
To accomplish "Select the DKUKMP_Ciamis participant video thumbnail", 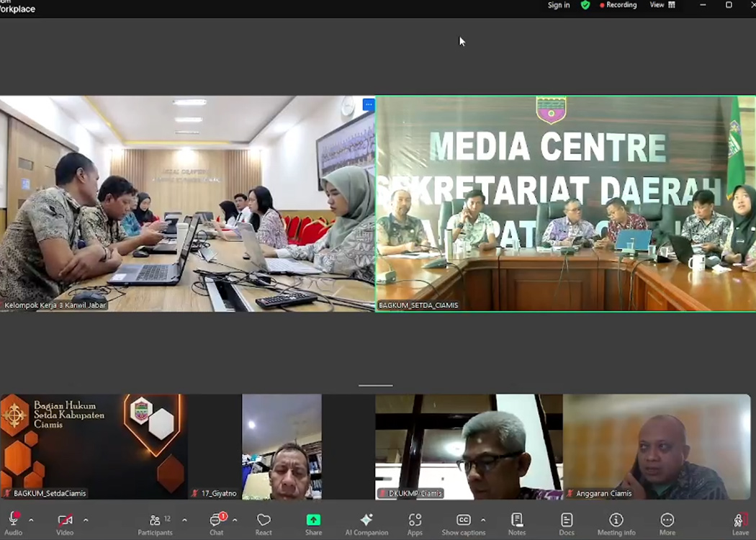I will coord(469,446).
